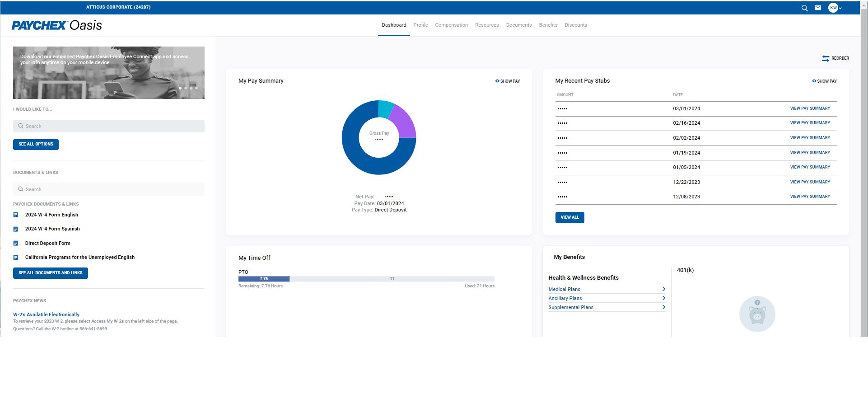The width and height of the screenshot is (868, 413).
Task: View pay summary for 12/22/2023
Action: click(810, 182)
